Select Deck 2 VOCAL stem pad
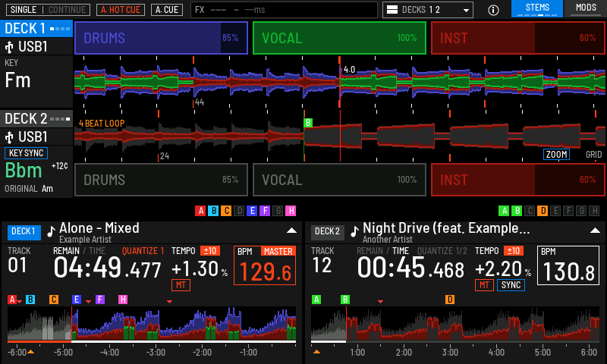The image size is (607, 364). [339, 180]
